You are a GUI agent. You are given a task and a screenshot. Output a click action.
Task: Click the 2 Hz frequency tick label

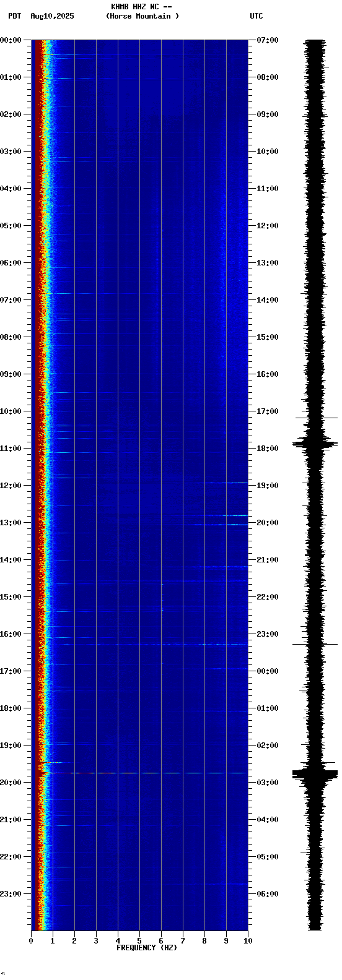pyautogui.click(x=74, y=941)
